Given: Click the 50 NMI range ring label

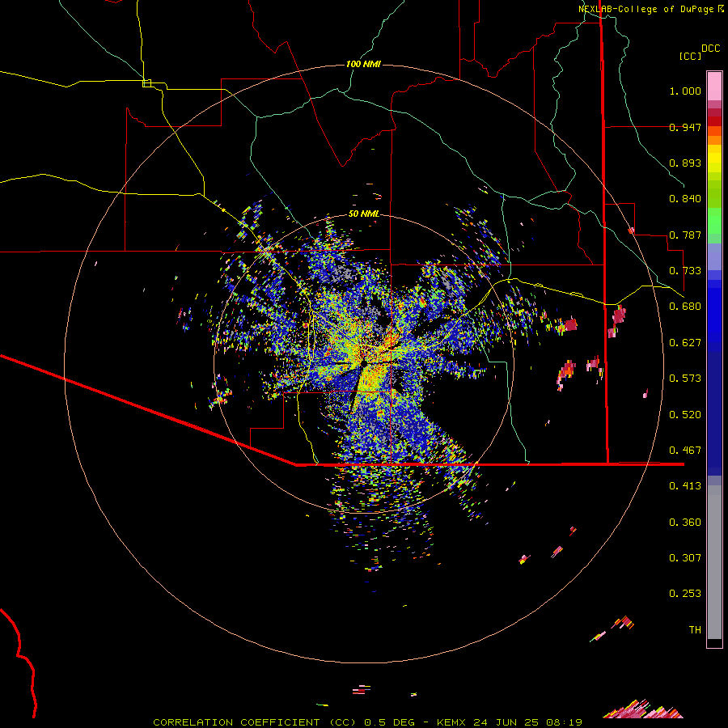Looking at the screenshot, I should (363, 214).
